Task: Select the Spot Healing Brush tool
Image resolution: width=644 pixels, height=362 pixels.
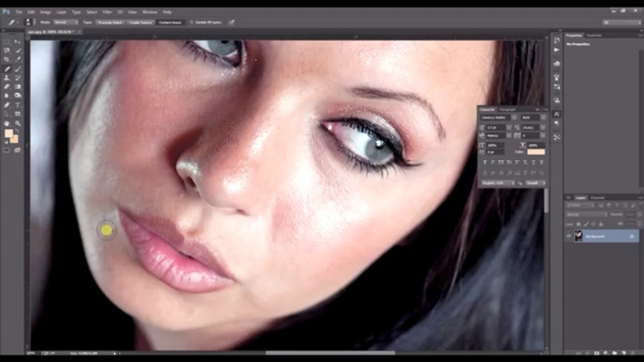Action: point(7,69)
